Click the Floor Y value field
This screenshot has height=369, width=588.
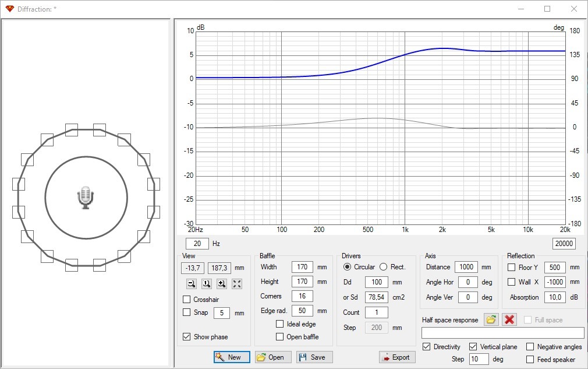[x=555, y=267]
